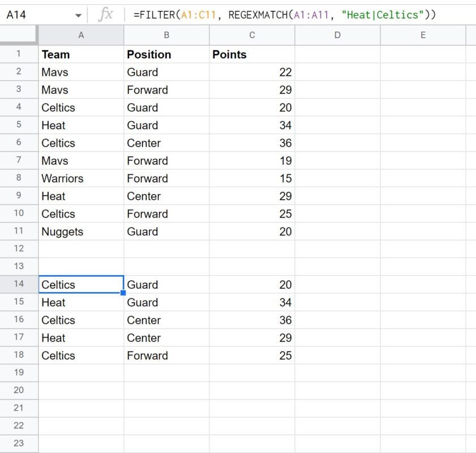Select the Guard cell in row 11

[x=166, y=232]
